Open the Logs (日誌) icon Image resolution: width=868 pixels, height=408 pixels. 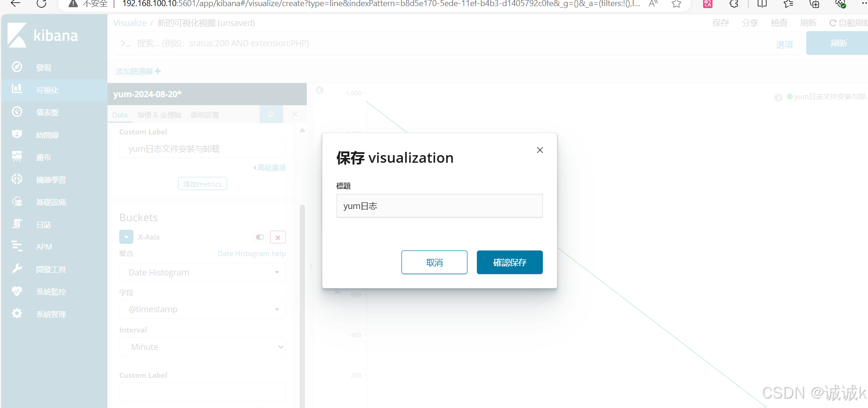[x=17, y=224]
